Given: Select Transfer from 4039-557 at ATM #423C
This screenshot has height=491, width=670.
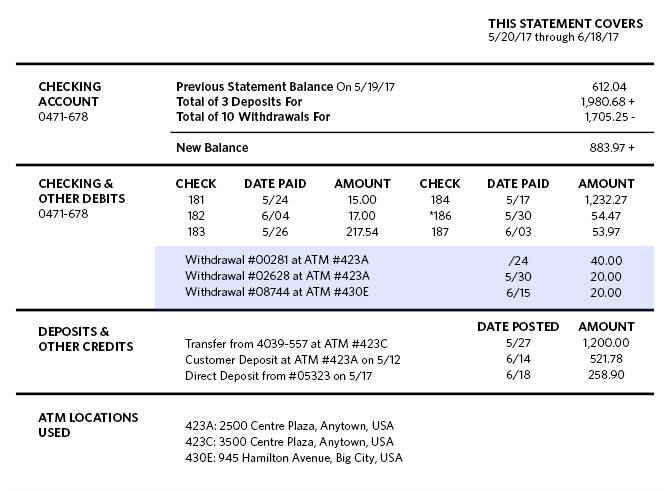Looking at the screenshot, I should (x=286, y=344).
